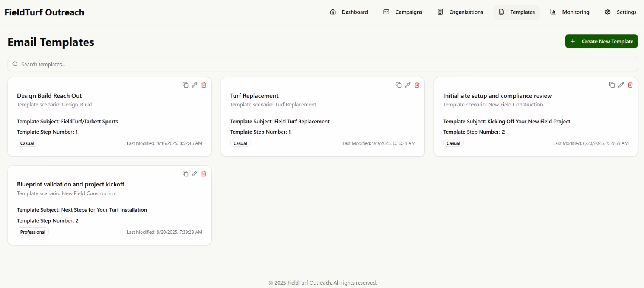Click Casual badge on Design Build card

tap(27, 143)
